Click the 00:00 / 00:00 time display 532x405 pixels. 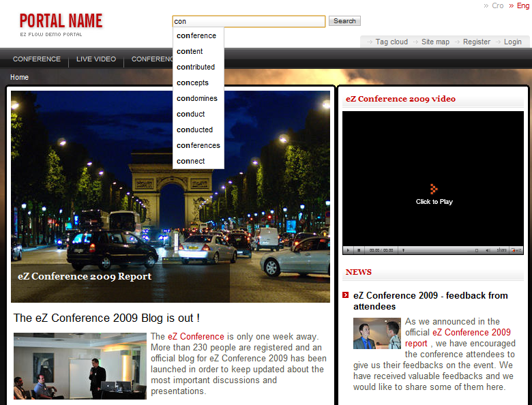381,250
